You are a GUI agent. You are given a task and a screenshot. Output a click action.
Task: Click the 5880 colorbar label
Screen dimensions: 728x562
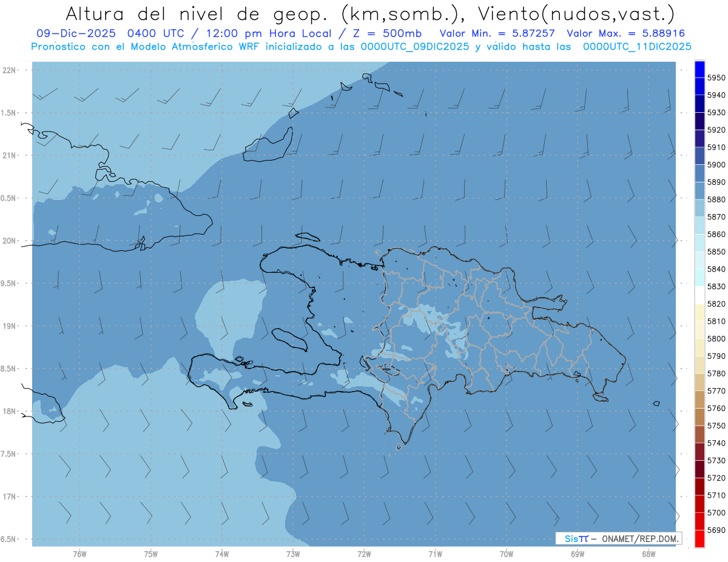pyautogui.click(x=716, y=199)
